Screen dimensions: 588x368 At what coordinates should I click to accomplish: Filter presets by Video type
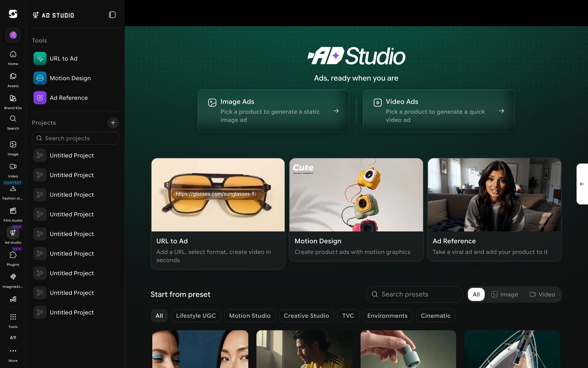coord(542,294)
